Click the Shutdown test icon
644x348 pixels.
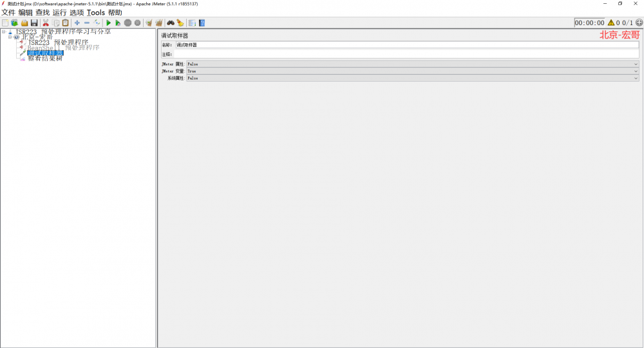coord(138,23)
